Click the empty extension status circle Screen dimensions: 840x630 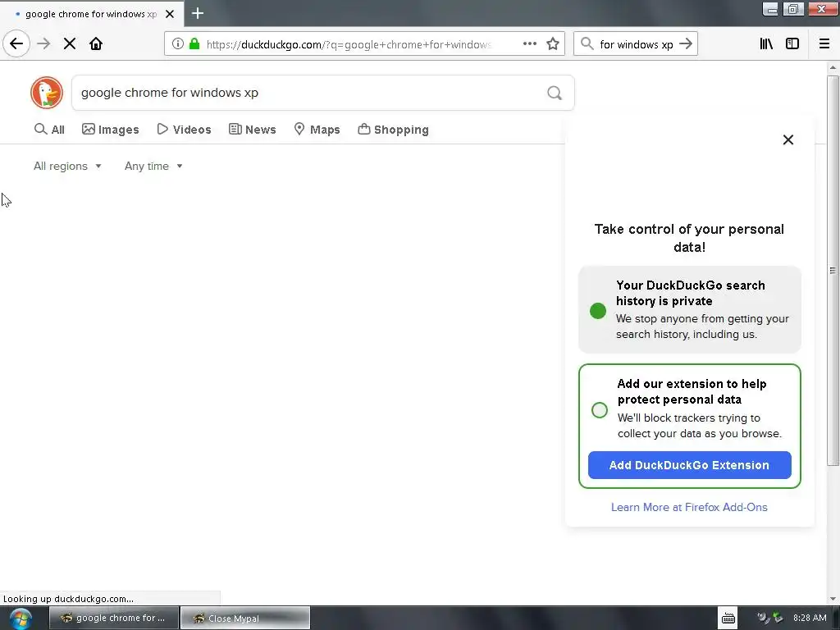pyautogui.click(x=600, y=410)
